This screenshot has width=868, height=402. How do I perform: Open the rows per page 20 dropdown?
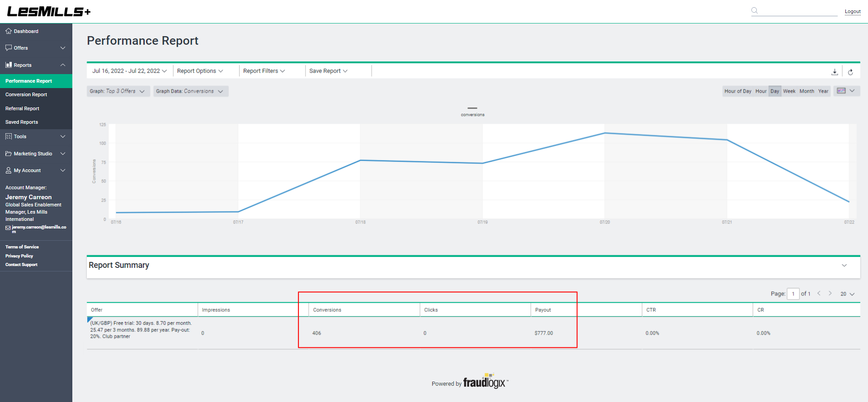[x=847, y=294]
